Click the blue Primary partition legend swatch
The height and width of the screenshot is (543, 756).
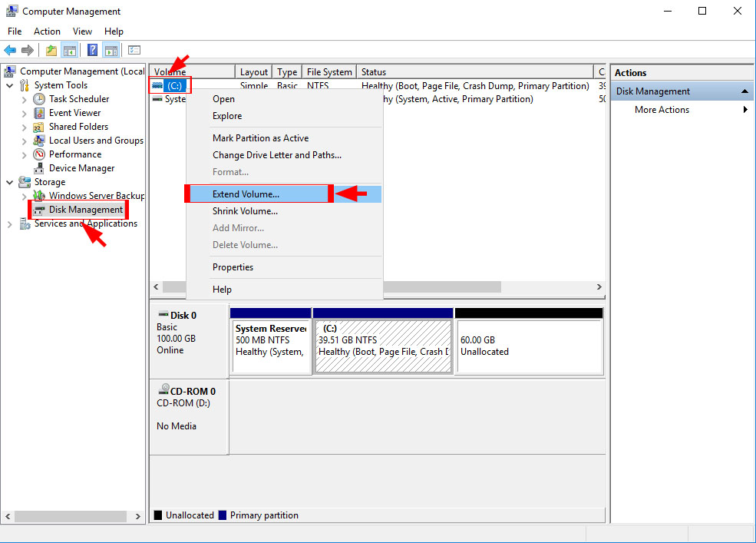223,515
